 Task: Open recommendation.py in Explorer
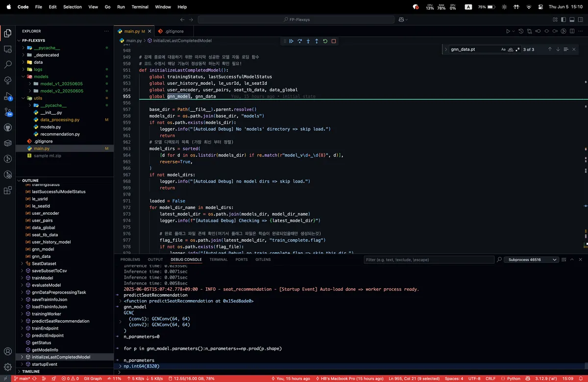[60, 134]
